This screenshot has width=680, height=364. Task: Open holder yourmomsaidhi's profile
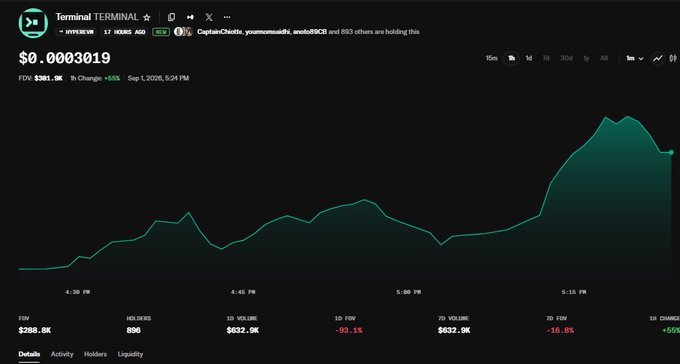[268, 32]
